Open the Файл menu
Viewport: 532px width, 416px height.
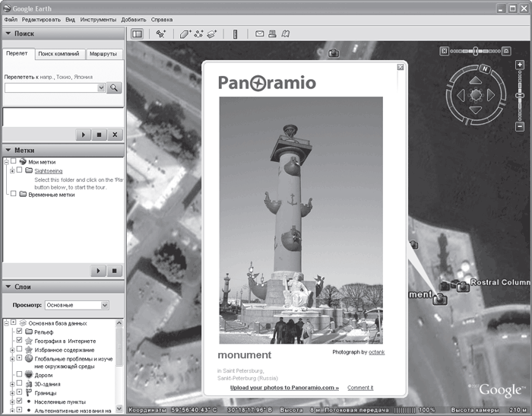(x=11, y=20)
